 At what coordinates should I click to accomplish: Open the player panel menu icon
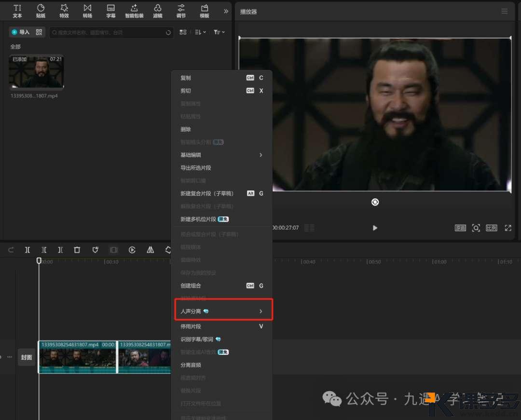point(505,12)
